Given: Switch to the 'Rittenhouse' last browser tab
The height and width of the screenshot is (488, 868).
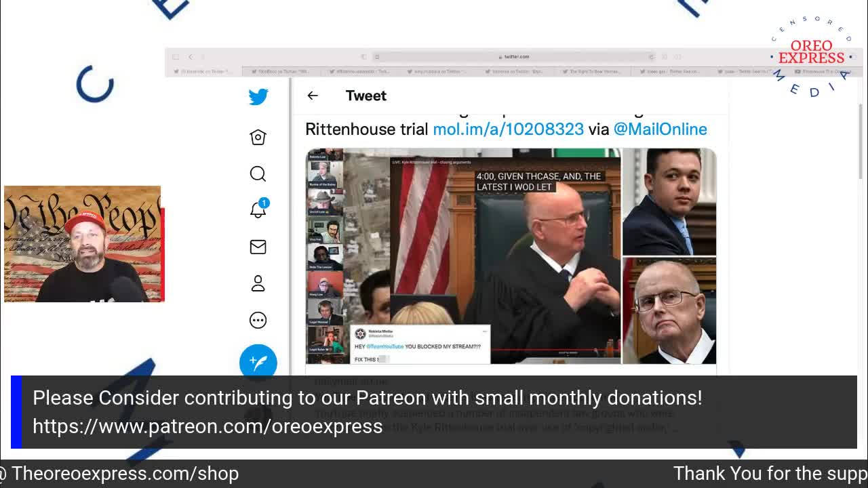Looking at the screenshot, I should pyautogui.click(x=821, y=71).
